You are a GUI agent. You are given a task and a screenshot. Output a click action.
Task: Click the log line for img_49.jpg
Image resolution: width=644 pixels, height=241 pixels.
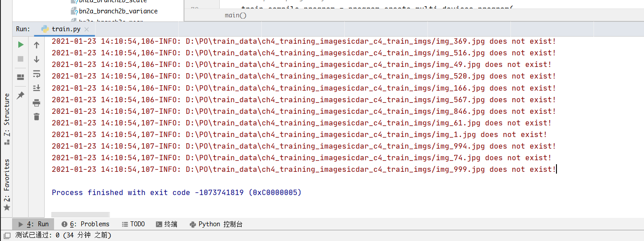(x=301, y=64)
